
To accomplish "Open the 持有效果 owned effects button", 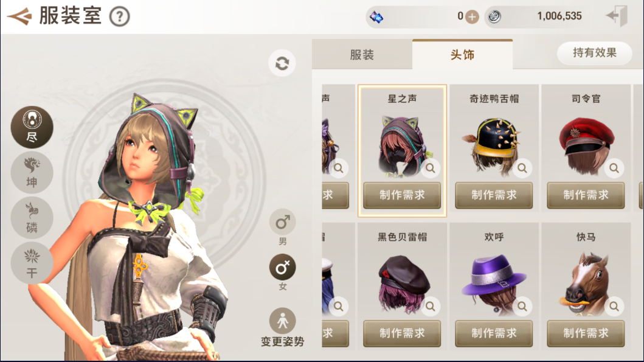I will coord(594,53).
